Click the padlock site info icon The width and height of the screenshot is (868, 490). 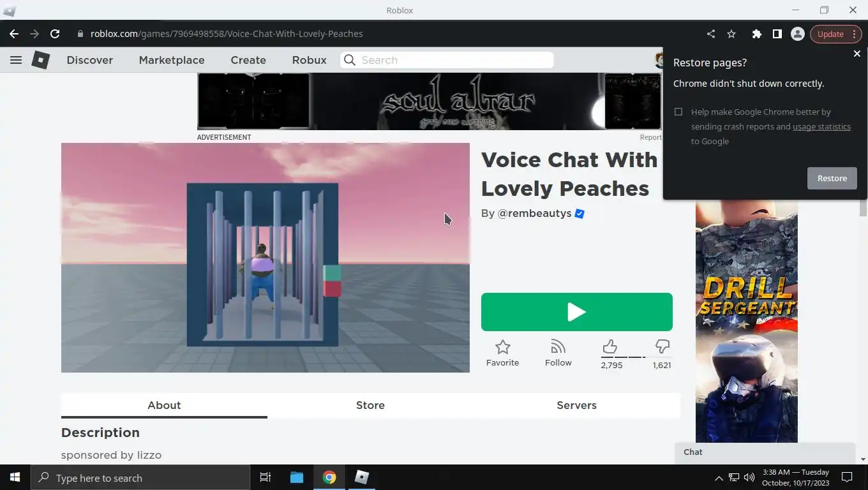tap(80, 34)
